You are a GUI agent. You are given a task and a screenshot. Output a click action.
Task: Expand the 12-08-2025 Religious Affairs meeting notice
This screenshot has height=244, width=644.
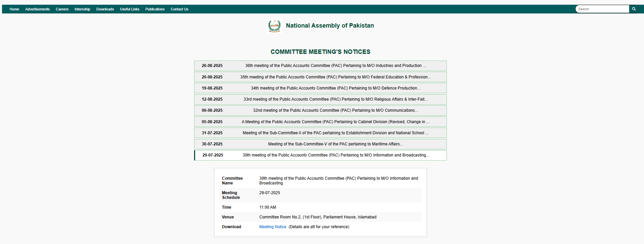click(320, 99)
